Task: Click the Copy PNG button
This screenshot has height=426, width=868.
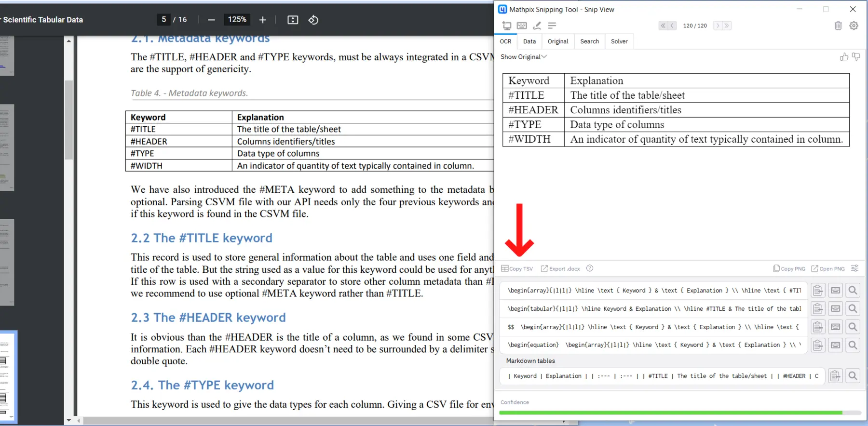Action: 789,268
